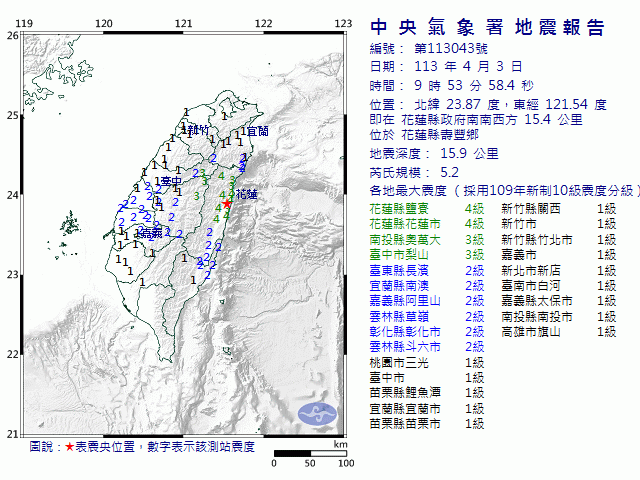The width and height of the screenshot is (640, 480).
Task: Click the longitude label 119 above the map
Action: 24,24
